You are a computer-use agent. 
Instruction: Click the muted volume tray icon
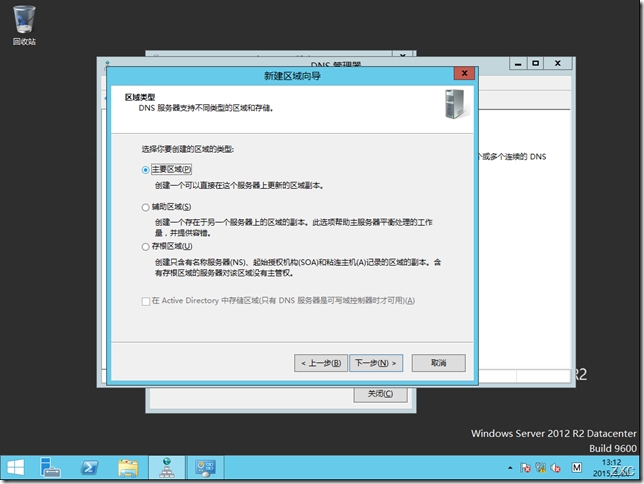pos(556,468)
